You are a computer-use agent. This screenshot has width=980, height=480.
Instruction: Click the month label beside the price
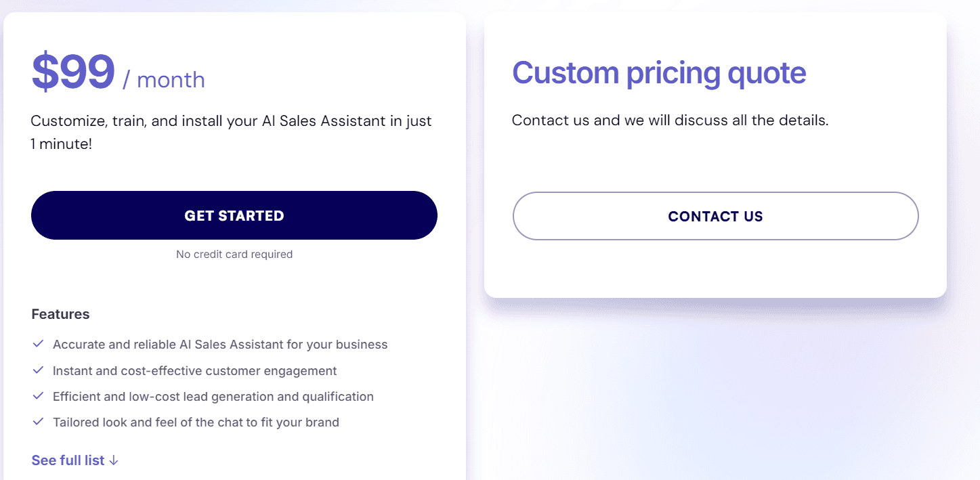coord(169,79)
